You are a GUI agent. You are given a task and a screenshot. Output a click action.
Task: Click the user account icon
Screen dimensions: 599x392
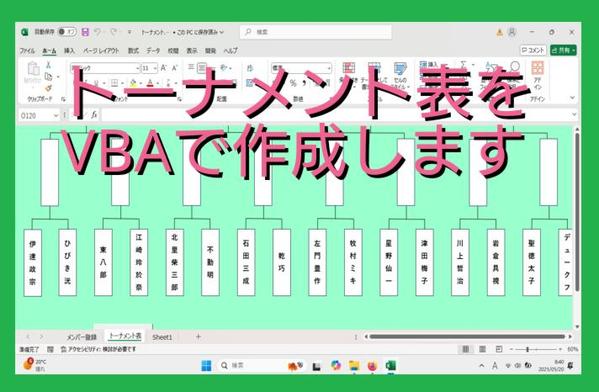point(512,32)
